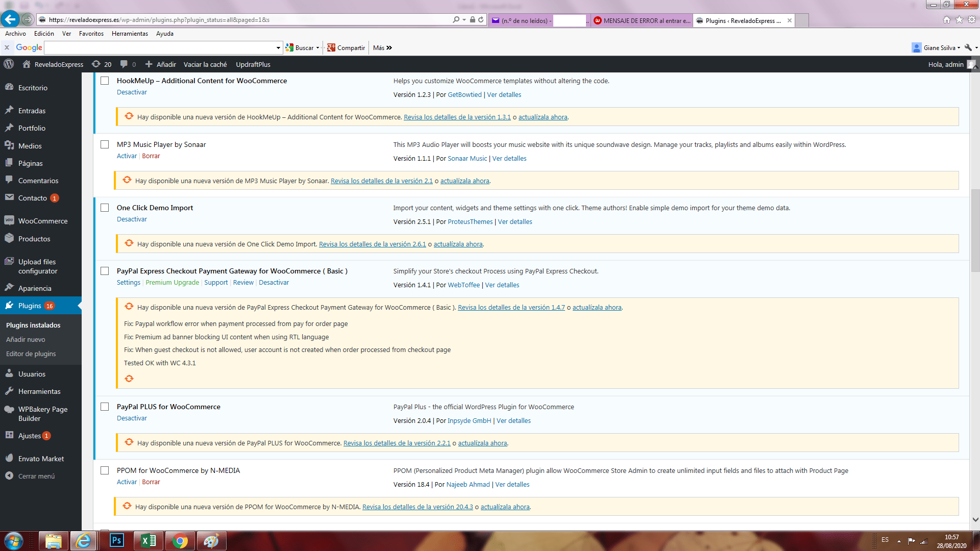Deactivate the HookMeUp plugin
The image size is (980, 551).
coord(132,92)
